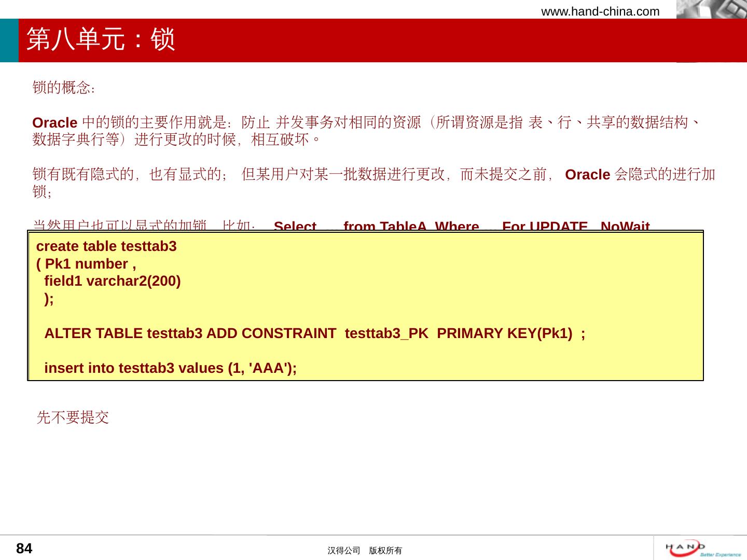Click the paragraph starting 锁有既有隐式的
The image size is (747, 560).
(x=374, y=183)
